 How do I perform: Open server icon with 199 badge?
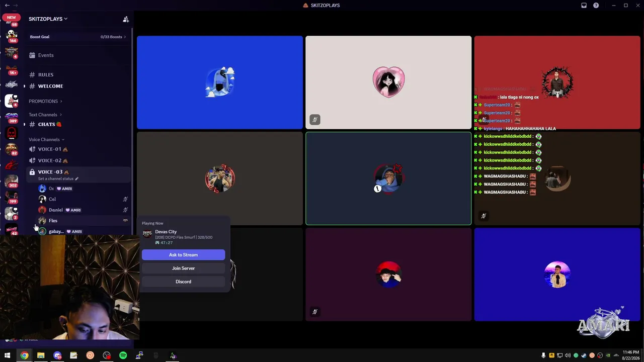(12, 198)
